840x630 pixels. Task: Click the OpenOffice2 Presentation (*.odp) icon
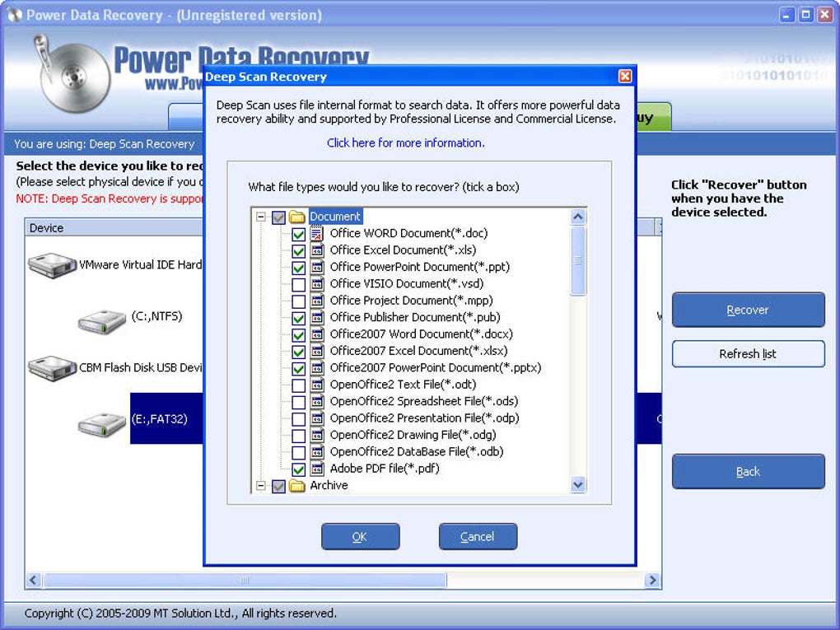pyautogui.click(x=317, y=418)
